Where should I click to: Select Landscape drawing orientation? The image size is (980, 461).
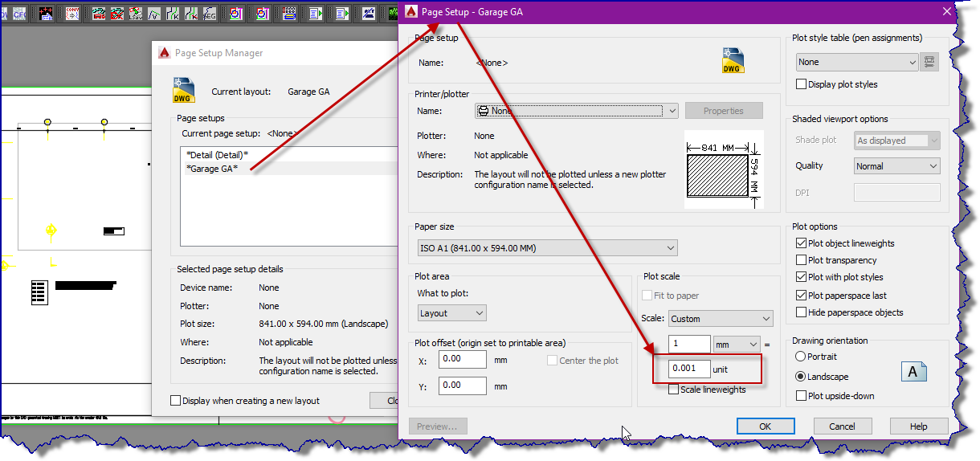point(800,377)
